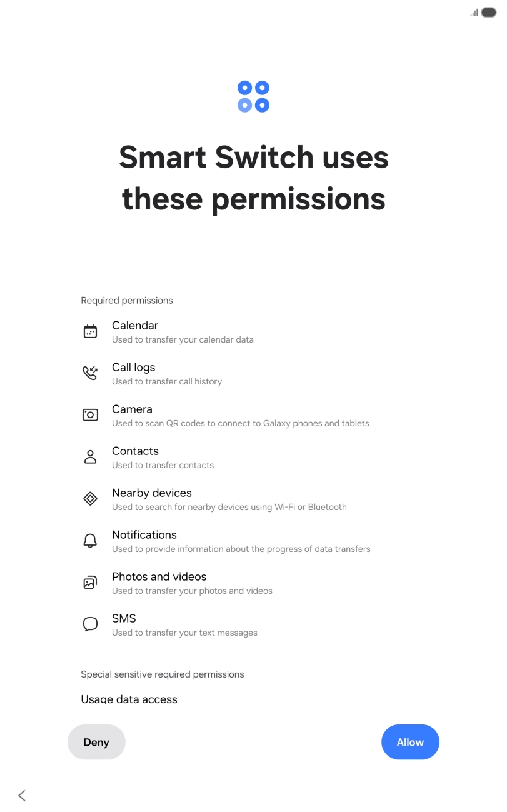Tap the Call logs permission label
This screenshot has width=507, height=812.
point(133,367)
